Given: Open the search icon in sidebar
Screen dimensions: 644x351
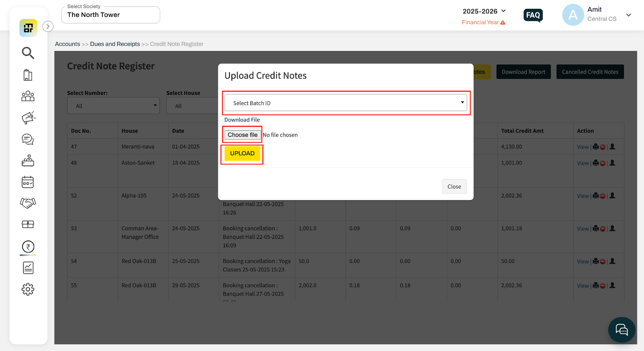Looking at the screenshot, I should (x=28, y=53).
